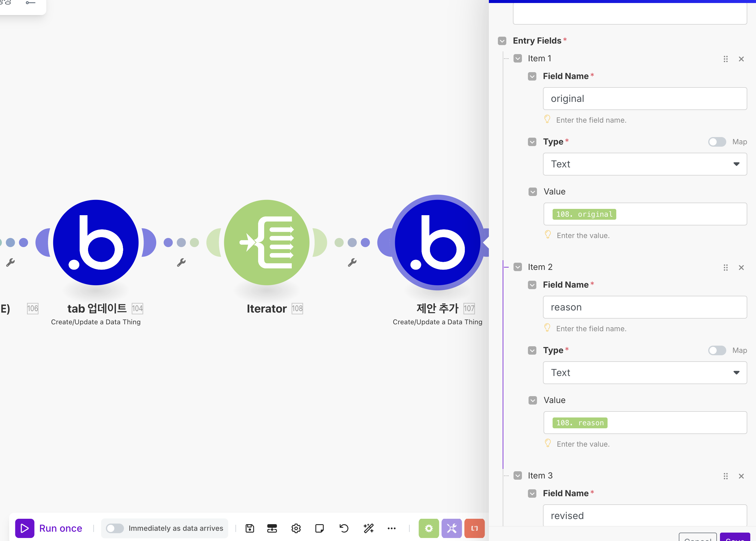Click the purple tools wrench icon
The width and height of the screenshot is (756, 541).
[x=451, y=528]
